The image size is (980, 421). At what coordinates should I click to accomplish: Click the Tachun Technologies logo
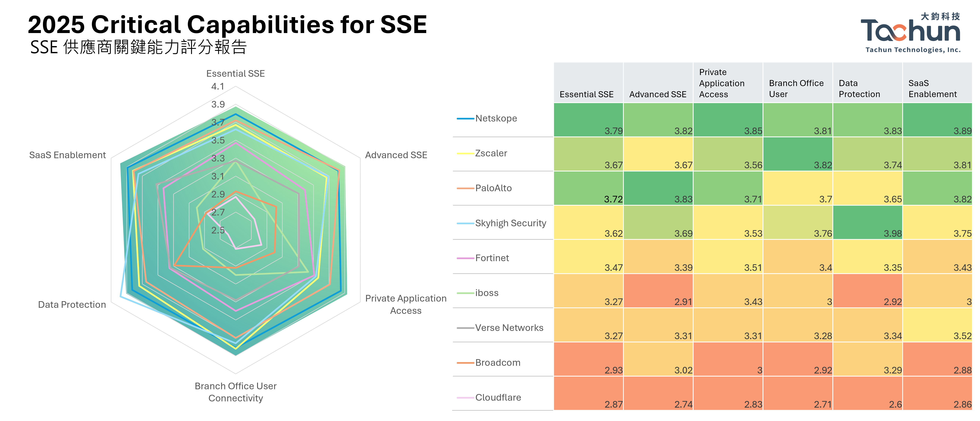(x=910, y=33)
